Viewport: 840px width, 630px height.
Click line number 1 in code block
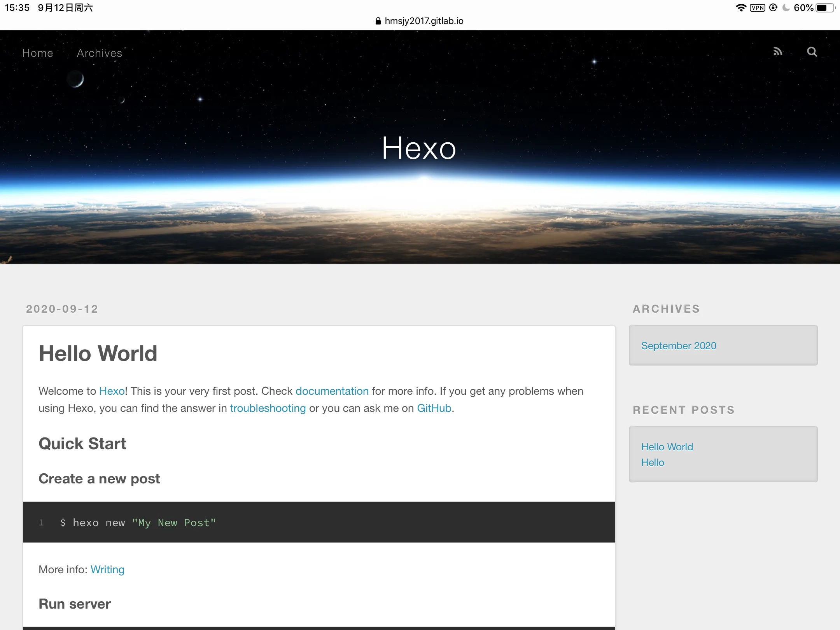41,523
